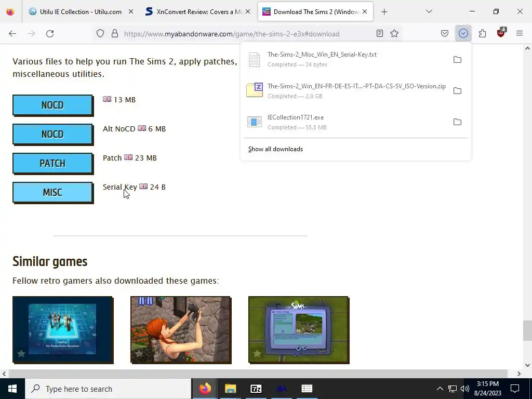Show hidden system tray icons
Viewport: 532px width, 399px height.
[440, 389]
